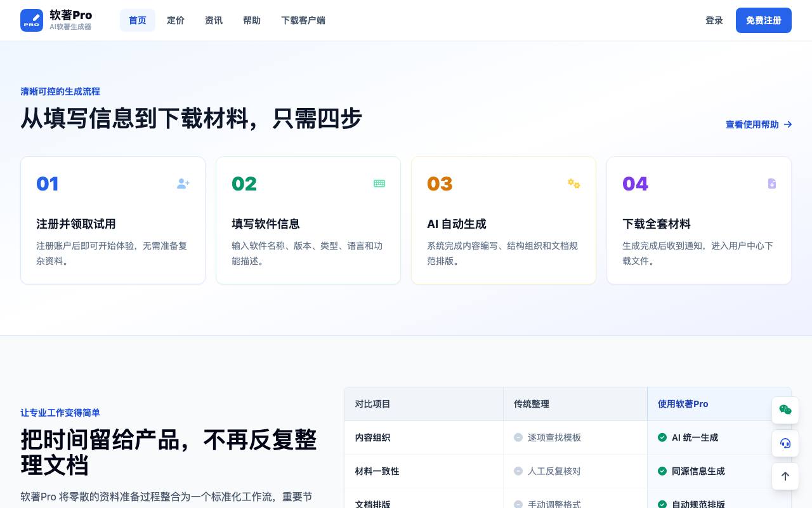The image size is (812, 508).
Task: Click the step number 01
Action: coord(48,184)
